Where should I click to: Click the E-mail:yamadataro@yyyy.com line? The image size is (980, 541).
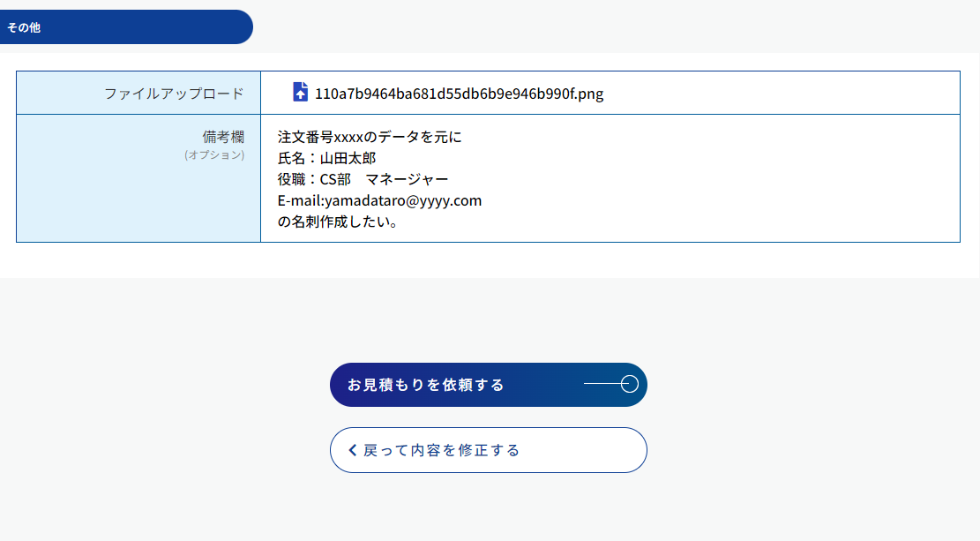point(379,200)
